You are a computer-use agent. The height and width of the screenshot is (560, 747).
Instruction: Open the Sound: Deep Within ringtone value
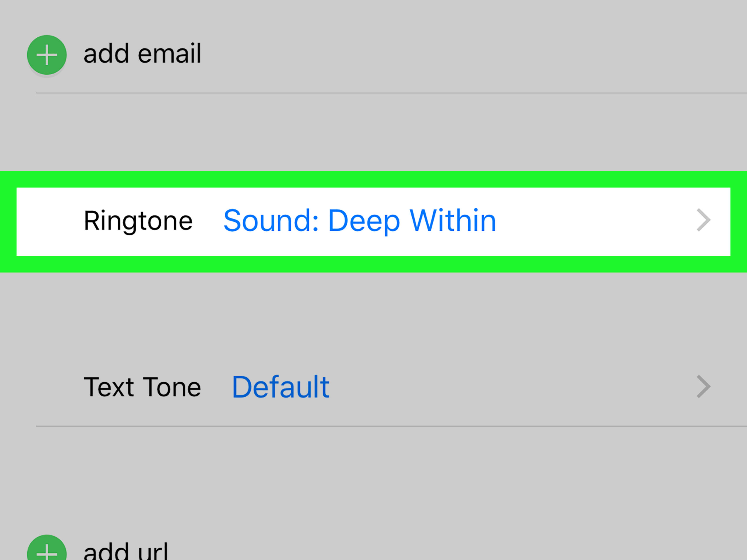pyautogui.click(x=359, y=221)
